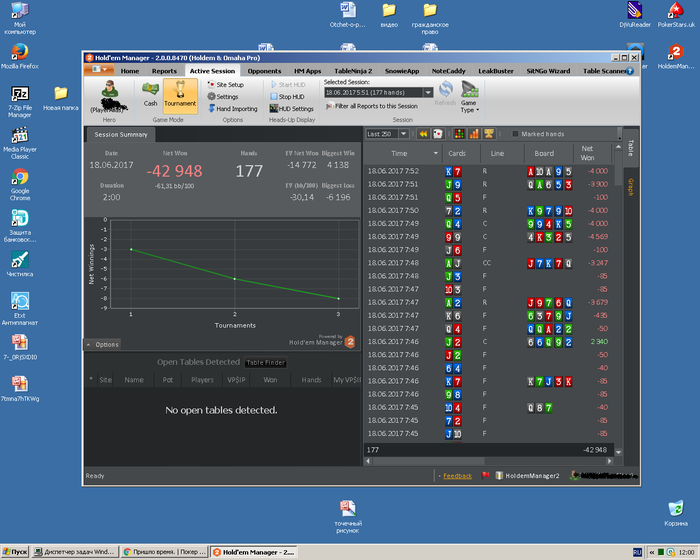Open Hand Importing option
Image resolution: width=700 pixels, height=560 pixels.
pos(233,109)
